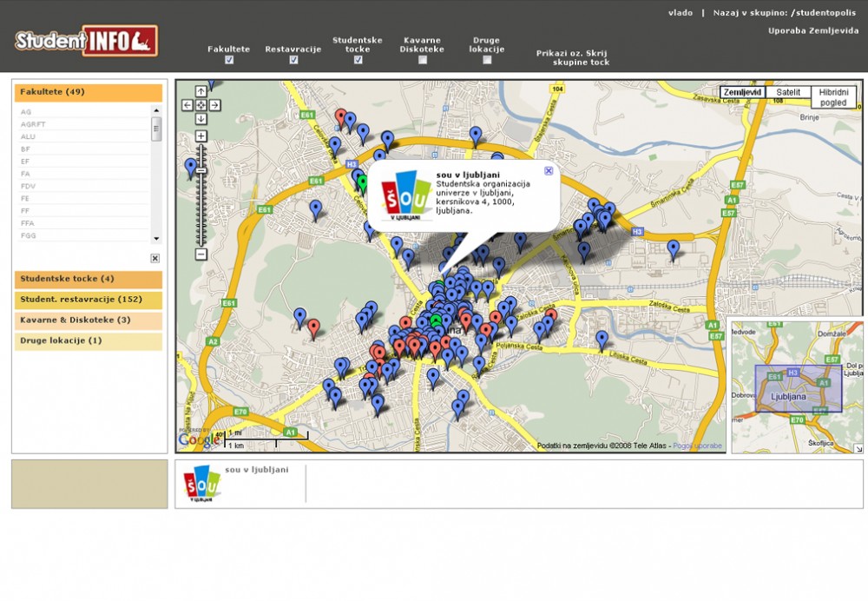Switch map to Satelit view
Image resolution: width=868 pixels, height=601 pixels.
[x=788, y=92]
